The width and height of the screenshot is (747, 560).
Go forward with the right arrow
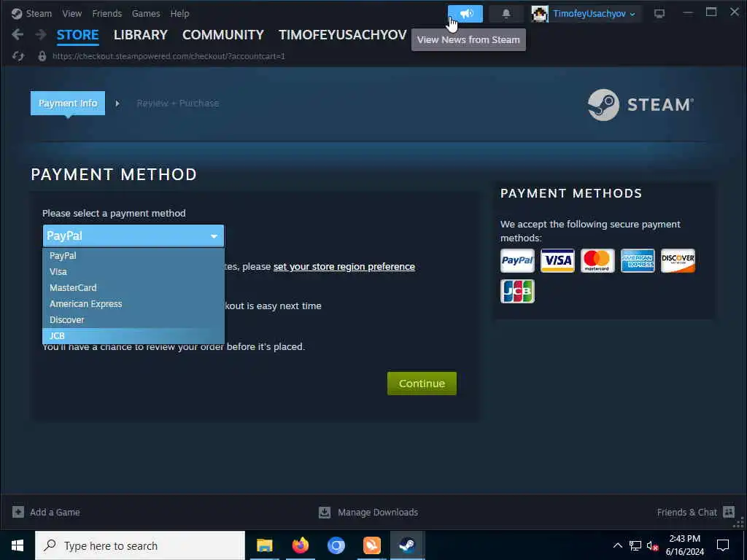point(41,34)
